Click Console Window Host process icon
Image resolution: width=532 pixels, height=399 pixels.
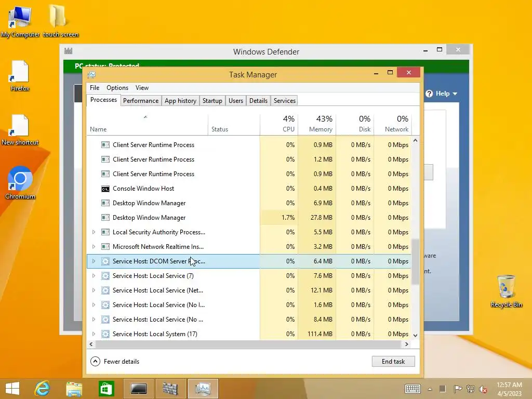pos(105,189)
